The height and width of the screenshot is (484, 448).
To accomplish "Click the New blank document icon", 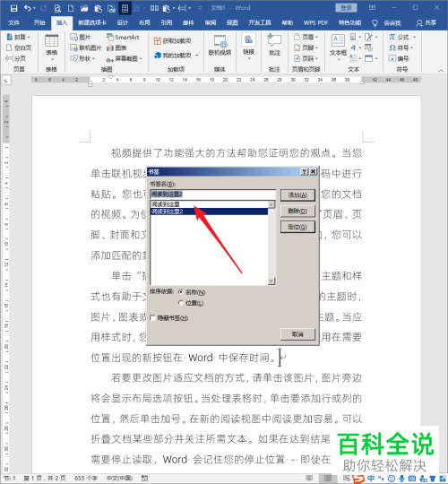I will click(x=71, y=8).
